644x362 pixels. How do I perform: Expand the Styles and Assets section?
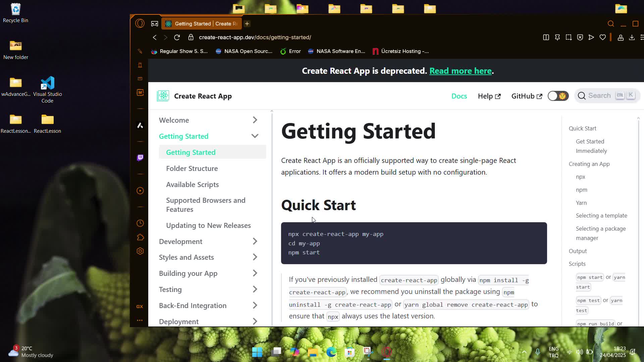coord(255,257)
